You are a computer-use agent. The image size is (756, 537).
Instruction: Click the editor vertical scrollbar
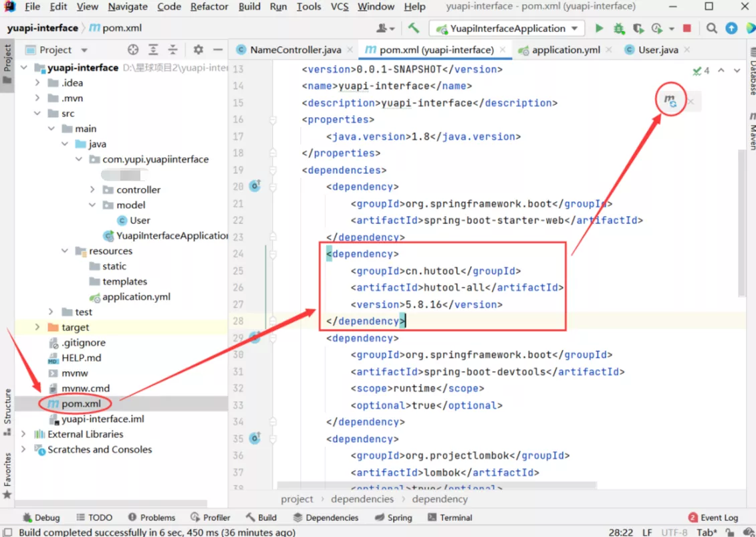pos(741,222)
